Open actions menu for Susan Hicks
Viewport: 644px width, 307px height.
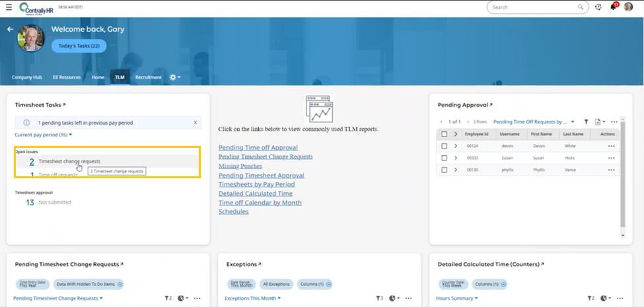click(611, 158)
